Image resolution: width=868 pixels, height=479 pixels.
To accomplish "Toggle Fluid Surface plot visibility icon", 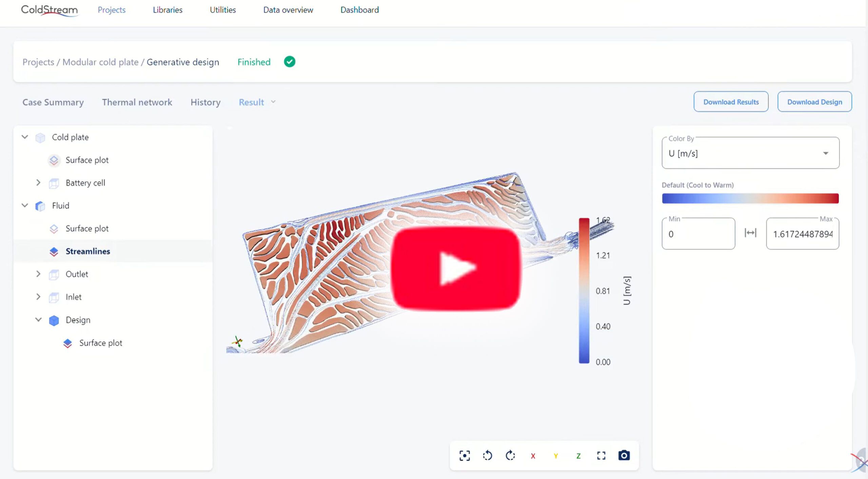I will 54,229.
